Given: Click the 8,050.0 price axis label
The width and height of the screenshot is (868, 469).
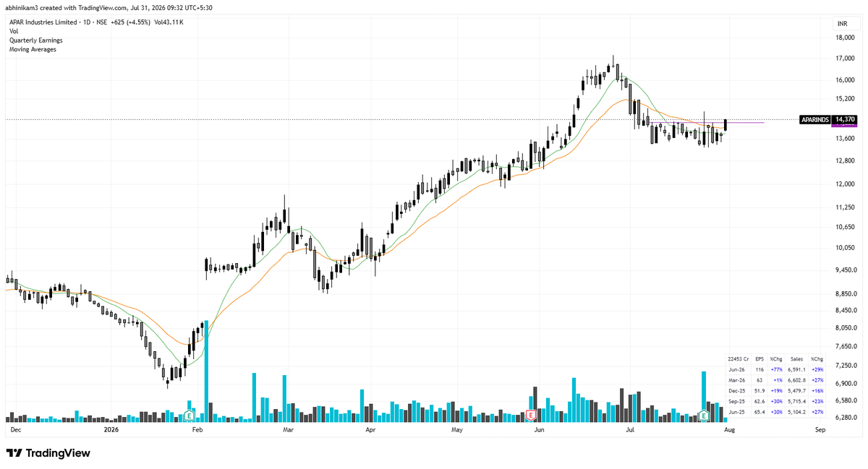Looking at the screenshot, I should [x=846, y=328].
